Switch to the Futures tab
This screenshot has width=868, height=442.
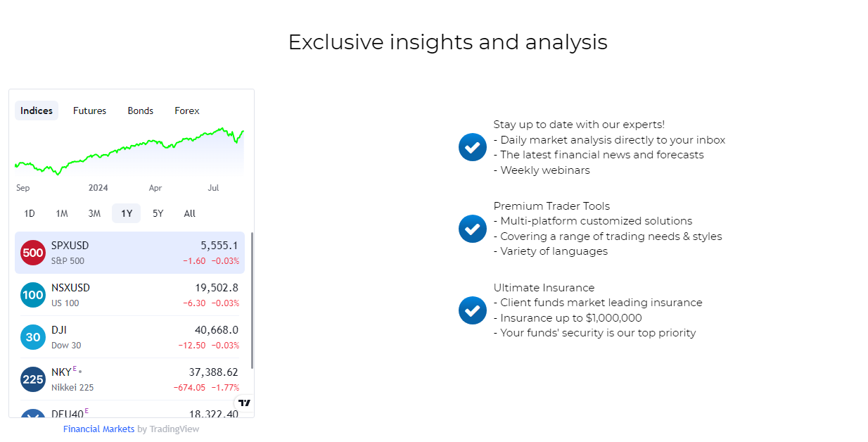(90, 110)
